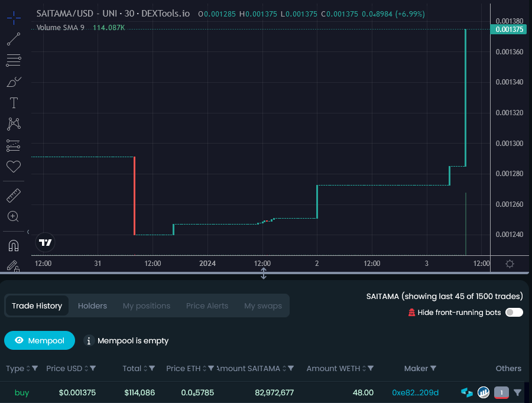
Task: Open maker address 0xe82...209d
Action: (x=416, y=392)
